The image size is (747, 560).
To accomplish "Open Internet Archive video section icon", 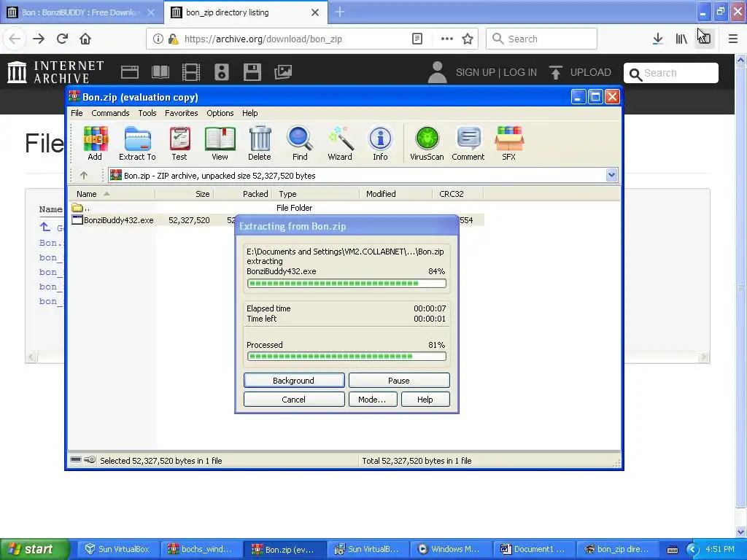I will pyautogui.click(x=191, y=72).
